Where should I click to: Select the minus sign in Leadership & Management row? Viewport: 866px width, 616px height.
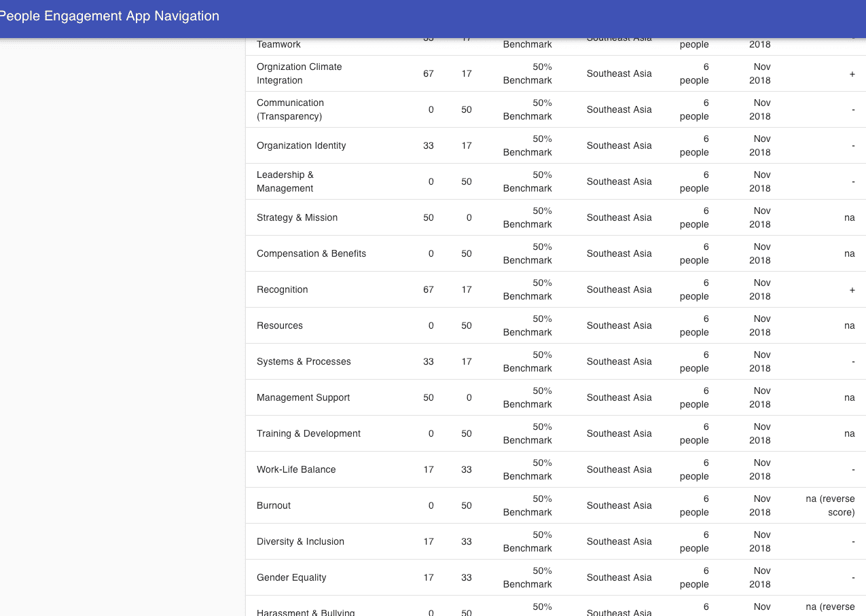[x=853, y=181]
